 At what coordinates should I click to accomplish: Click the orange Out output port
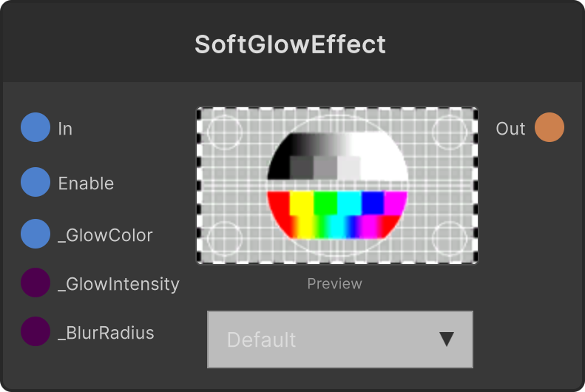550,127
